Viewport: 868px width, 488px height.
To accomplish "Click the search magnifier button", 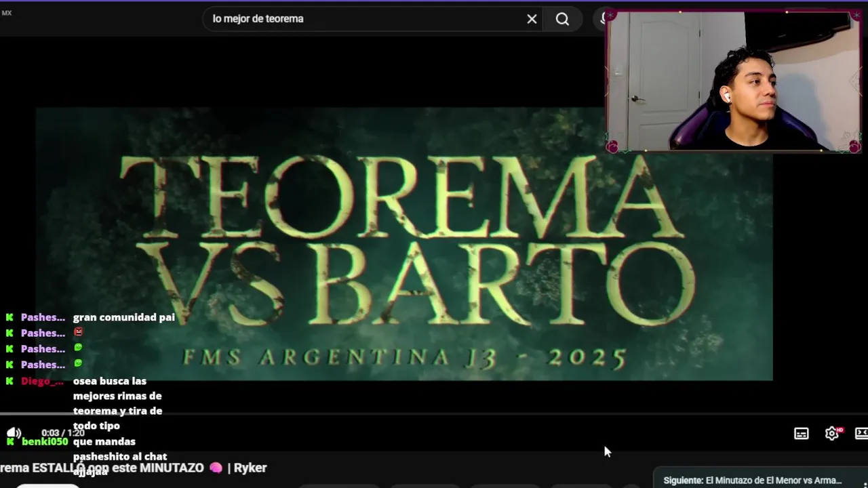I will 562,19.
